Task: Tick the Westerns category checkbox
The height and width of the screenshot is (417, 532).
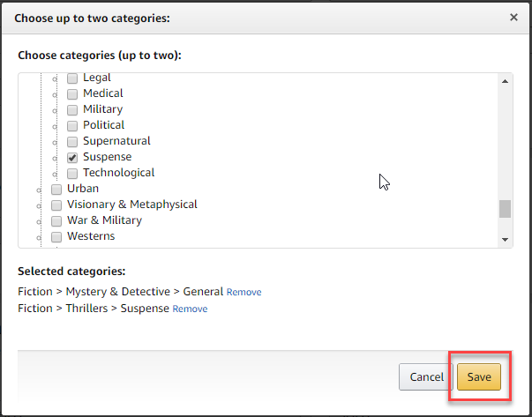Action: tap(56, 236)
